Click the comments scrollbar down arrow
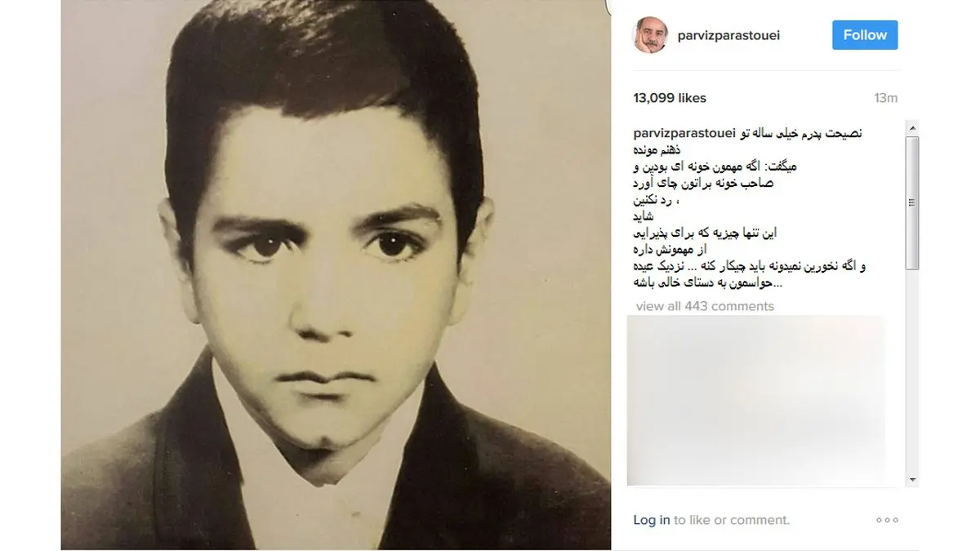This screenshot has width=980, height=551. [x=912, y=481]
